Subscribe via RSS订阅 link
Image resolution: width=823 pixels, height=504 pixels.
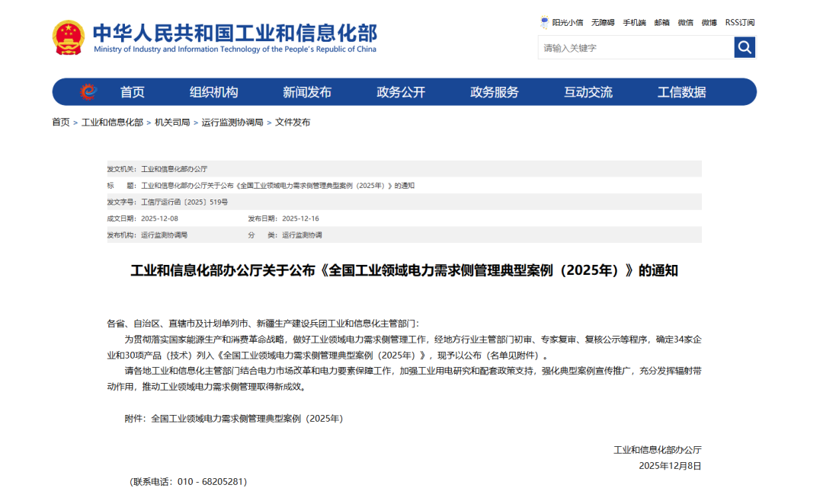pyautogui.click(x=739, y=23)
